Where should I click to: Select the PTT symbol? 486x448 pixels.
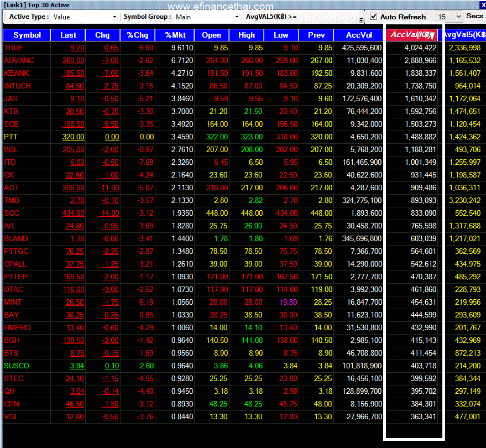(11, 137)
